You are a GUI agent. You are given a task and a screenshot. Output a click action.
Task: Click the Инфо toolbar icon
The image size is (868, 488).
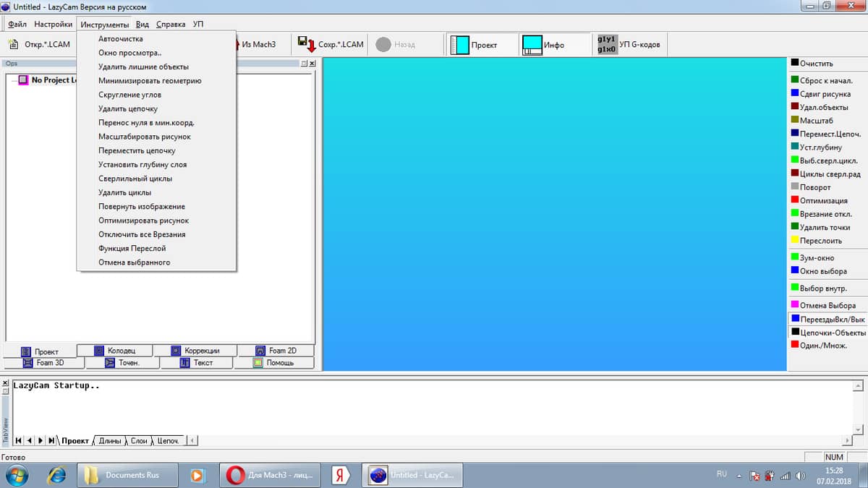point(532,45)
